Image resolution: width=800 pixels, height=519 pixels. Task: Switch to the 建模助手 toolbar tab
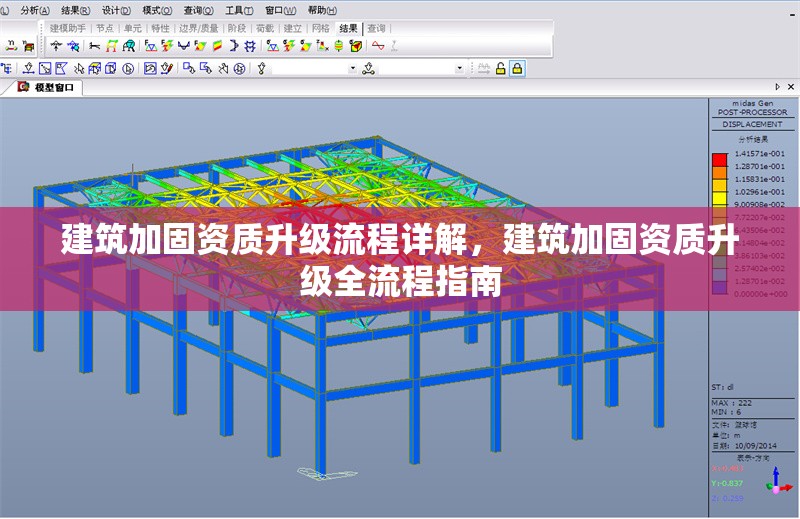[x=68, y=29]
